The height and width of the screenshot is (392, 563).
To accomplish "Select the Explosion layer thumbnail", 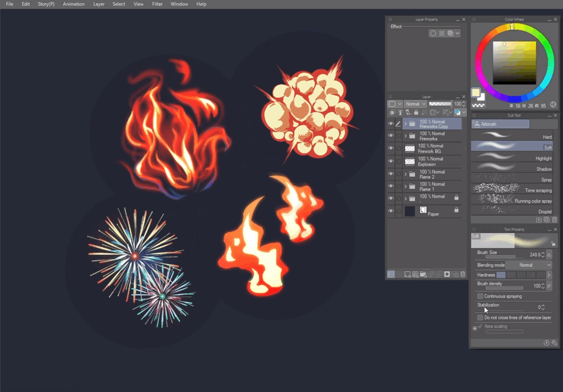I will point(410,162).
